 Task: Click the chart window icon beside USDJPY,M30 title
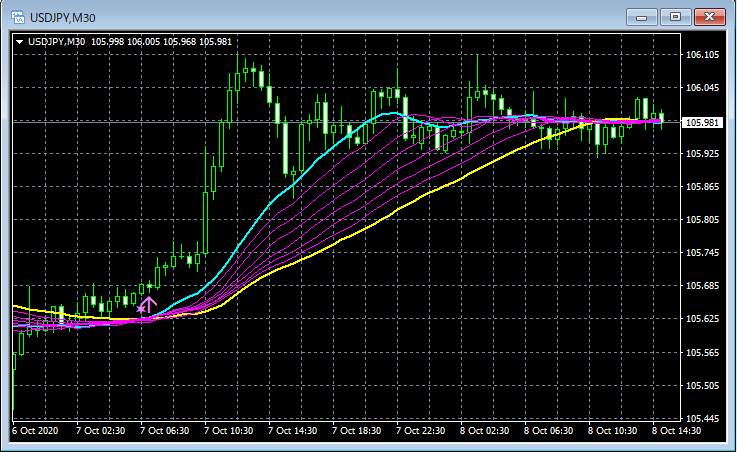17,17
